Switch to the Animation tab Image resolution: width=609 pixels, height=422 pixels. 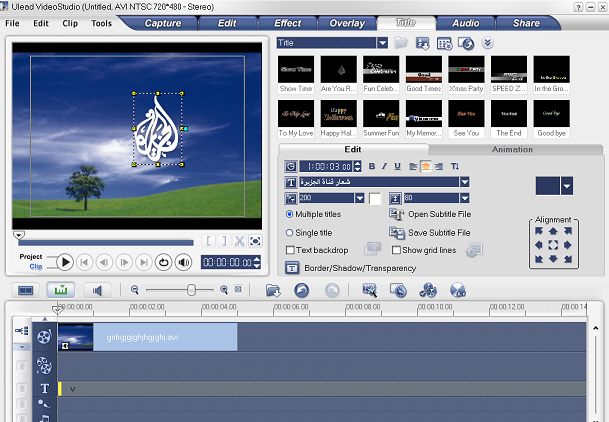pos(512,149)
